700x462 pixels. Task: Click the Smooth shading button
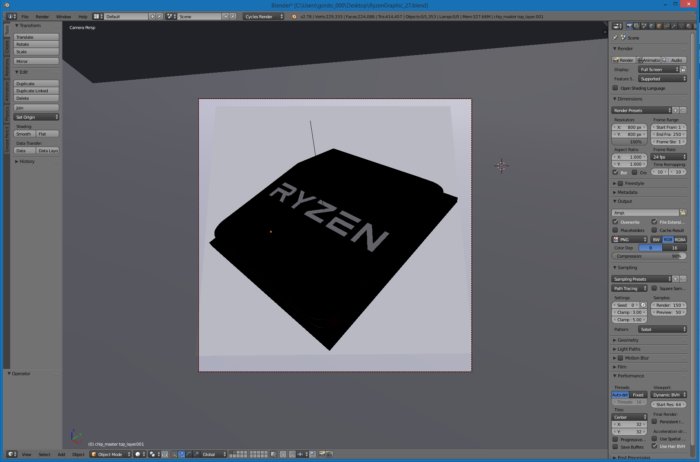click(x=23, y=133)
